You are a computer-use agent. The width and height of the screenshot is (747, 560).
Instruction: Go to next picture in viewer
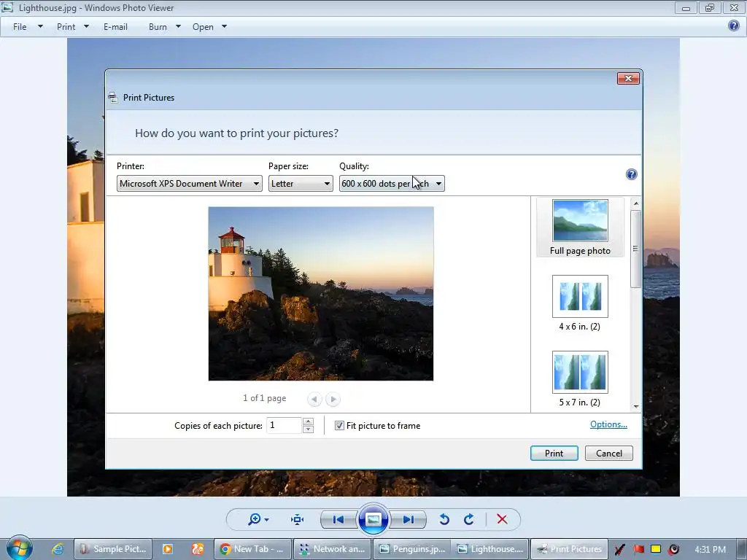pos(409,519)
